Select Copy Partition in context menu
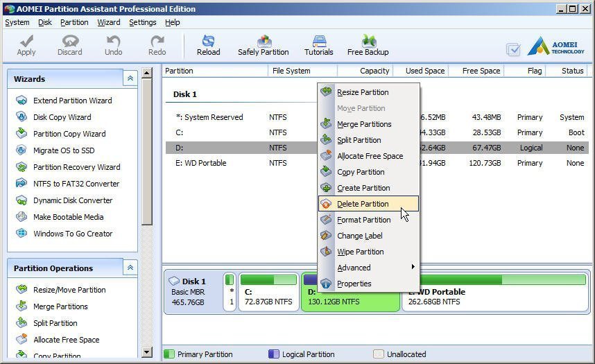Image resolution: width=595 pixels, height=364 pixels. tap(368, 172)
